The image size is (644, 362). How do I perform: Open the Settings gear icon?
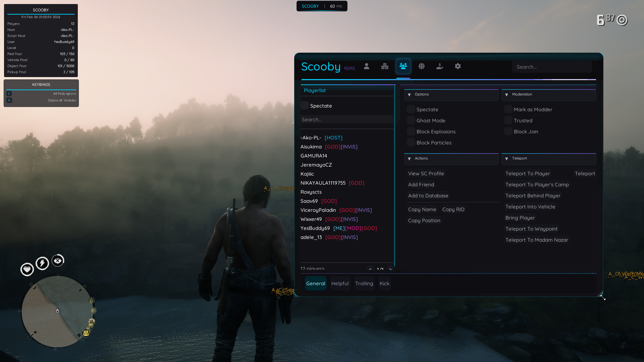(458, 66)
